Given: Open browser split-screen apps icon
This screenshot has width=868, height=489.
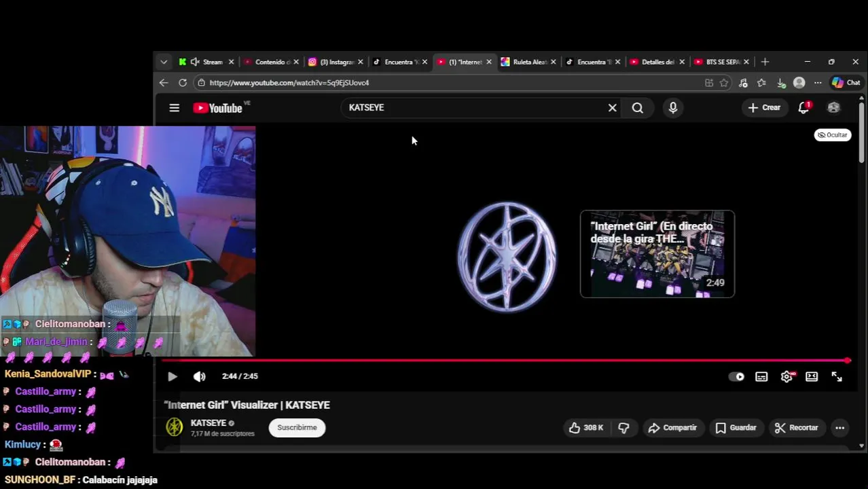Looking at the screenshot, I should [x=708, y=82].
